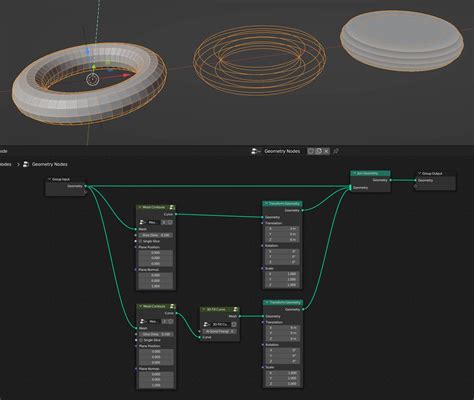Click the Mesh input socket on upper Mesh Contours
The width and height of the screenshot is (474, 400).
136,229
